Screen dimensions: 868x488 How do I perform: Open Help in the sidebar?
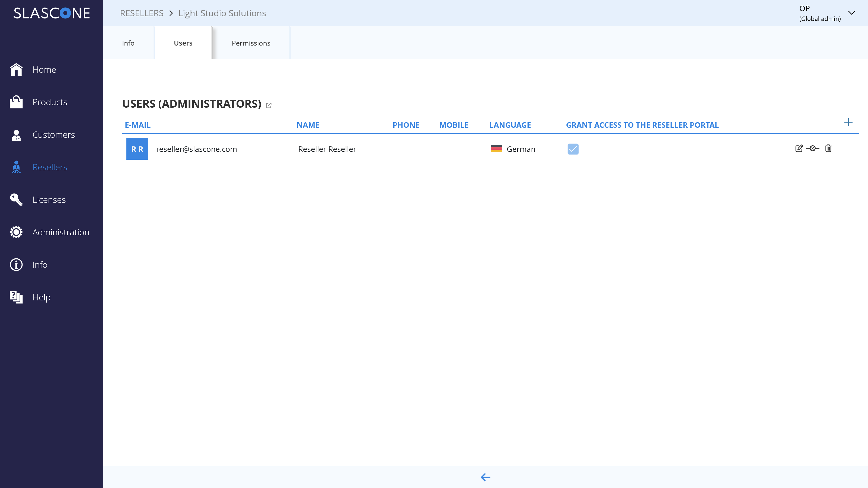click(42, 297)
